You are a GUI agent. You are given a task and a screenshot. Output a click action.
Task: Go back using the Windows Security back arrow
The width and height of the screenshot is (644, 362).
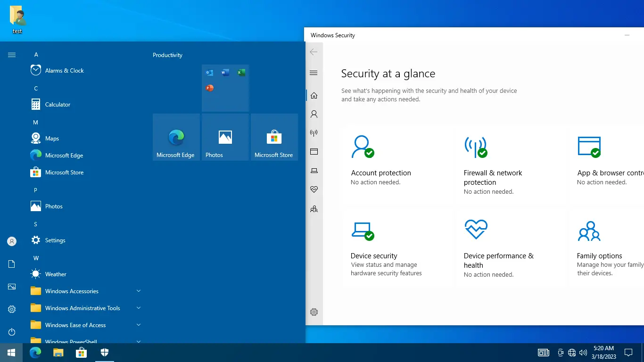coord(314,52)
